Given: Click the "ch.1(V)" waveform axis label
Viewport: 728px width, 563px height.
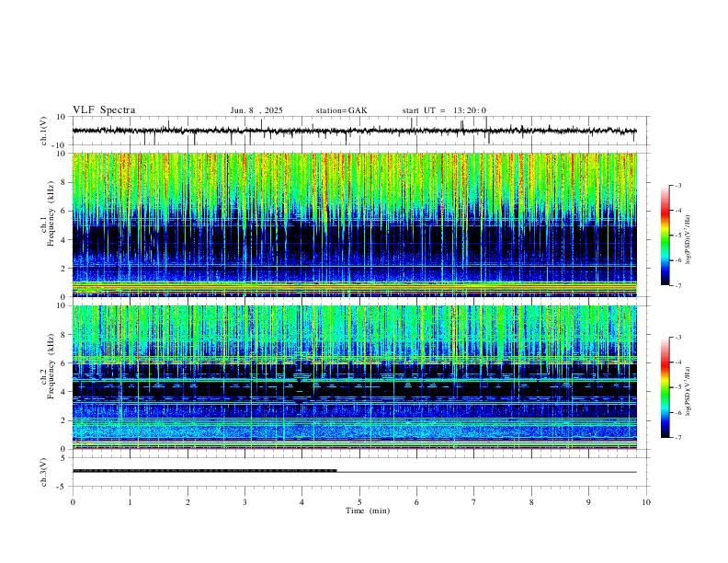Looking at the screenshot, I should point(44,131).
